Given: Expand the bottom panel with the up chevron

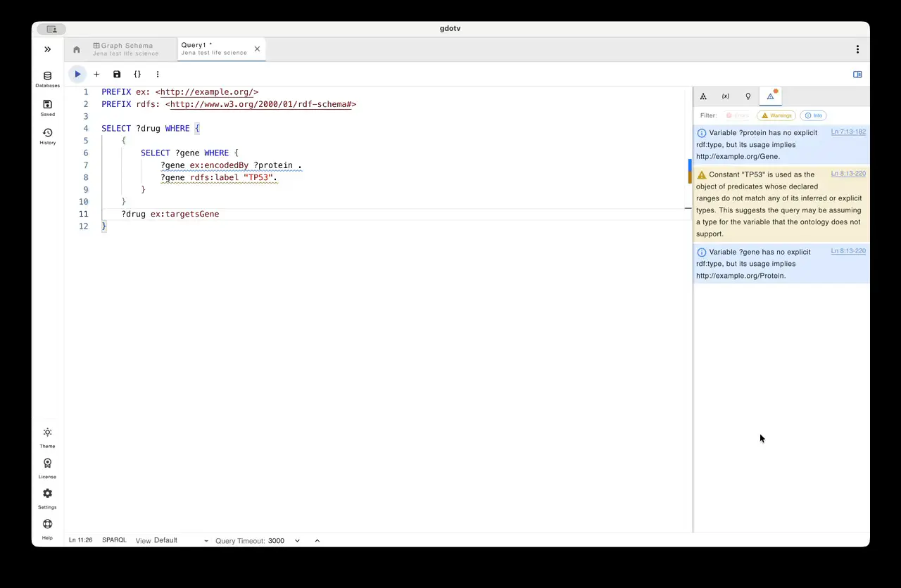Looking at the screenshot, I should [317, 540].
